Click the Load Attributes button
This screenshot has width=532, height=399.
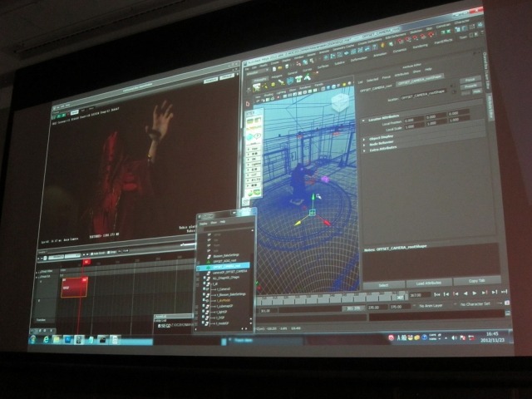point(428,283)
